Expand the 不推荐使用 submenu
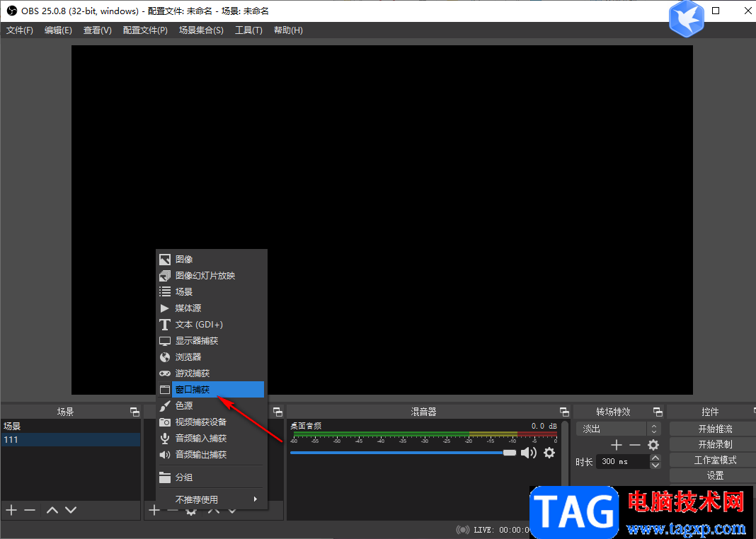Viewport: 756px width, 539px height. pos(211,499)
